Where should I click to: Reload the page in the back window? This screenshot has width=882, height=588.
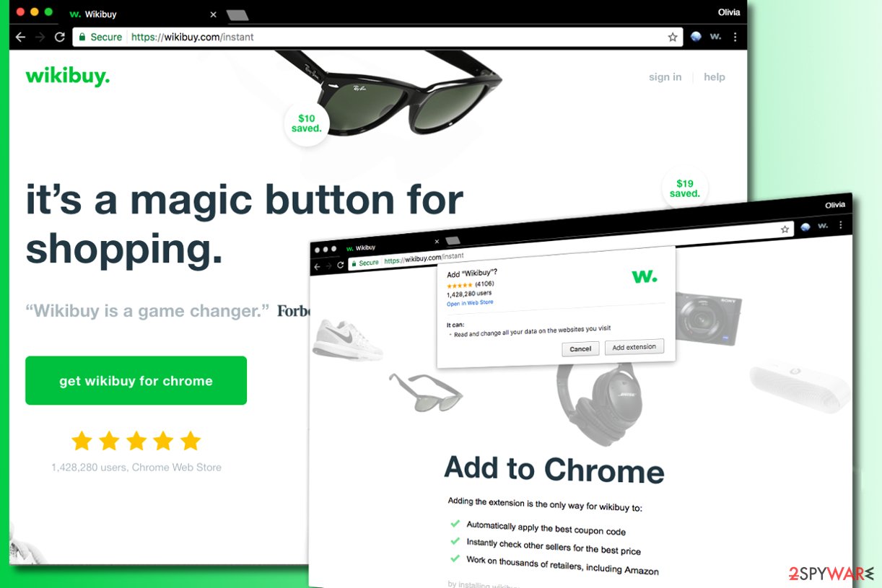click(60, 37)
